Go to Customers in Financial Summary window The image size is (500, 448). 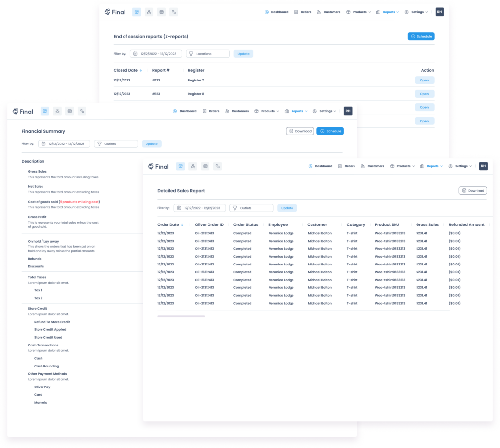237,111
